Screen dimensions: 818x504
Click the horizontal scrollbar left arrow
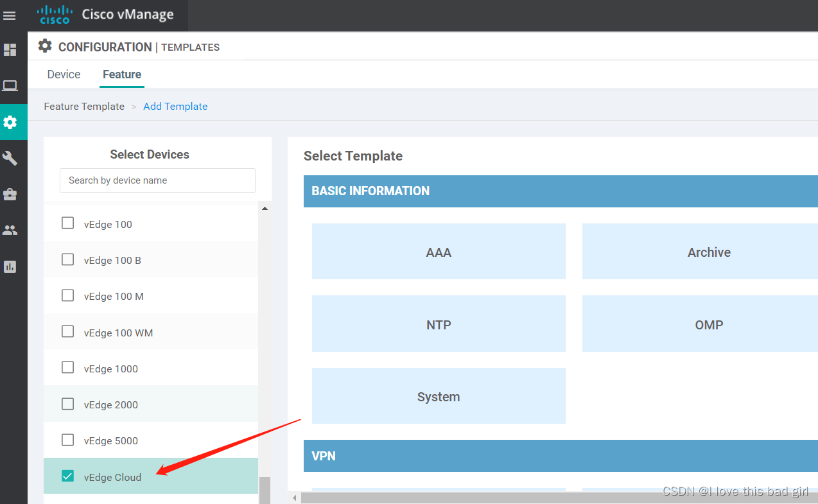(x=295, y=498)
